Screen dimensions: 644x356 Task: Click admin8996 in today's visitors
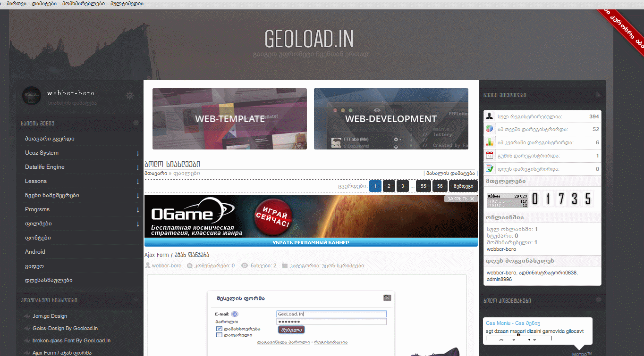point(499,279)
